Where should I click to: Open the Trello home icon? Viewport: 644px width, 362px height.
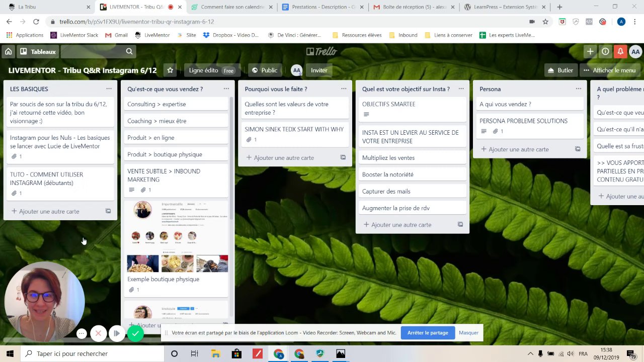coord(8,51)
